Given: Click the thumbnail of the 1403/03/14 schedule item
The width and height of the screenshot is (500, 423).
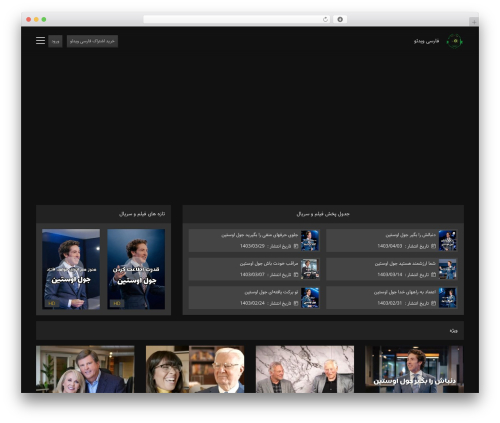Looking at the screenshot, I should pos(447,269).
